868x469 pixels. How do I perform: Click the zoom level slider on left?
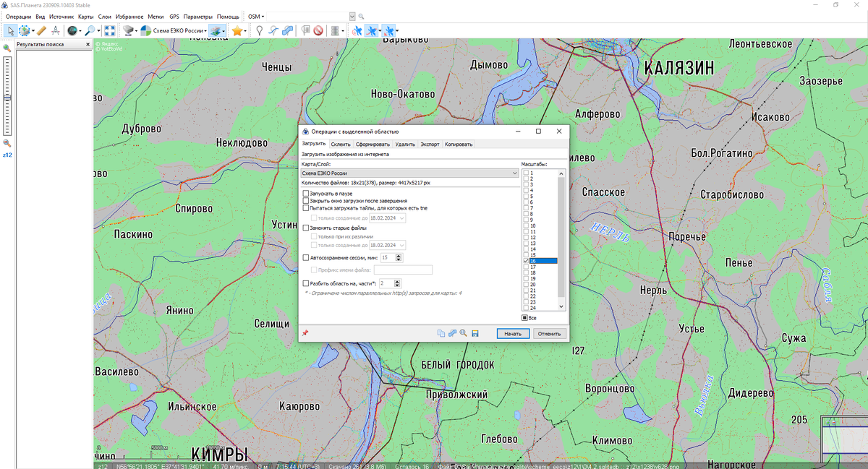[7, 97]
